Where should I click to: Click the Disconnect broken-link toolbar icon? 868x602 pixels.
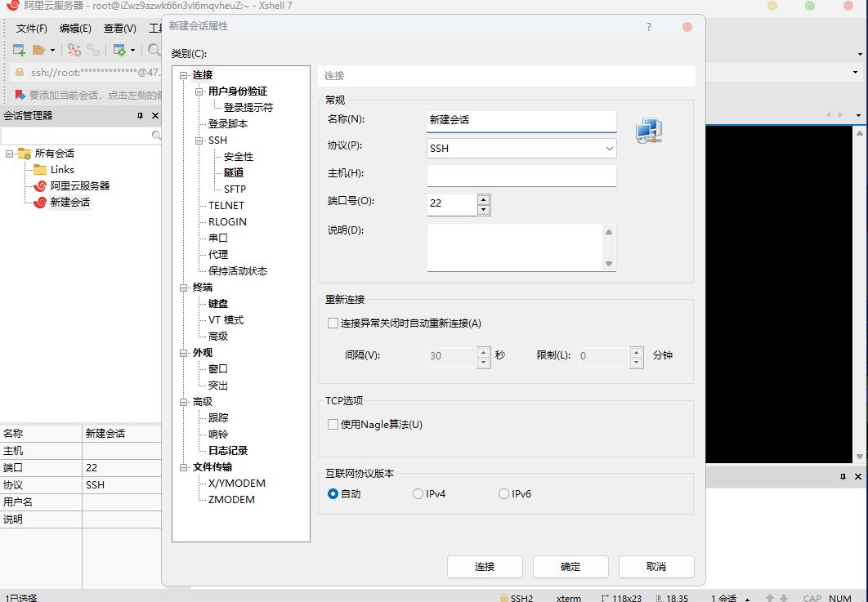coord(74,51)
